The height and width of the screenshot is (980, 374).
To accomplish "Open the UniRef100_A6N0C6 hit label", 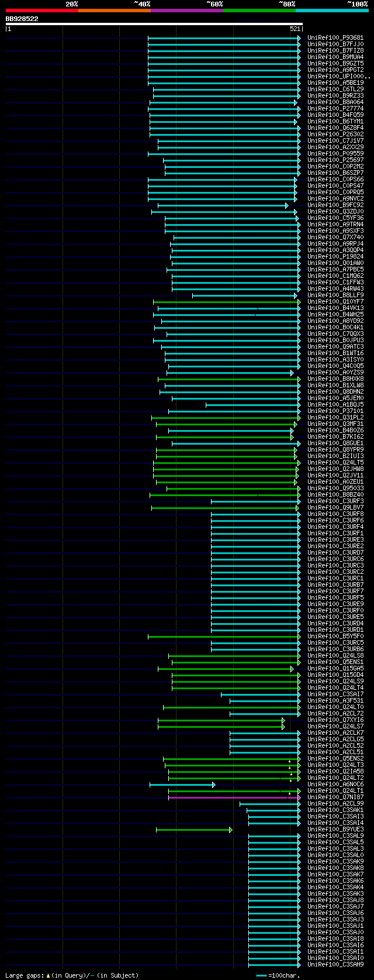I will tap(335, 785).
